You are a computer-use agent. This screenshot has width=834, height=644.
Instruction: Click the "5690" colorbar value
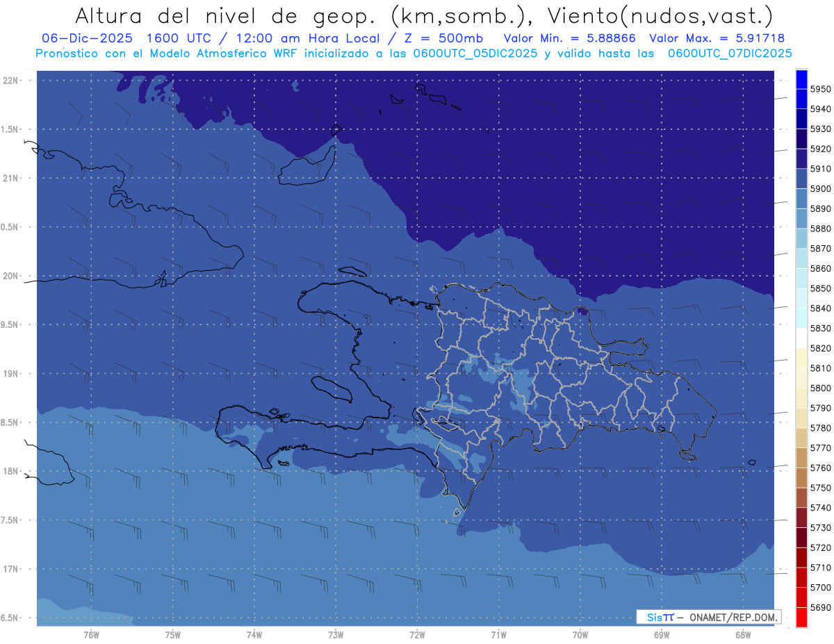(820, 607)
